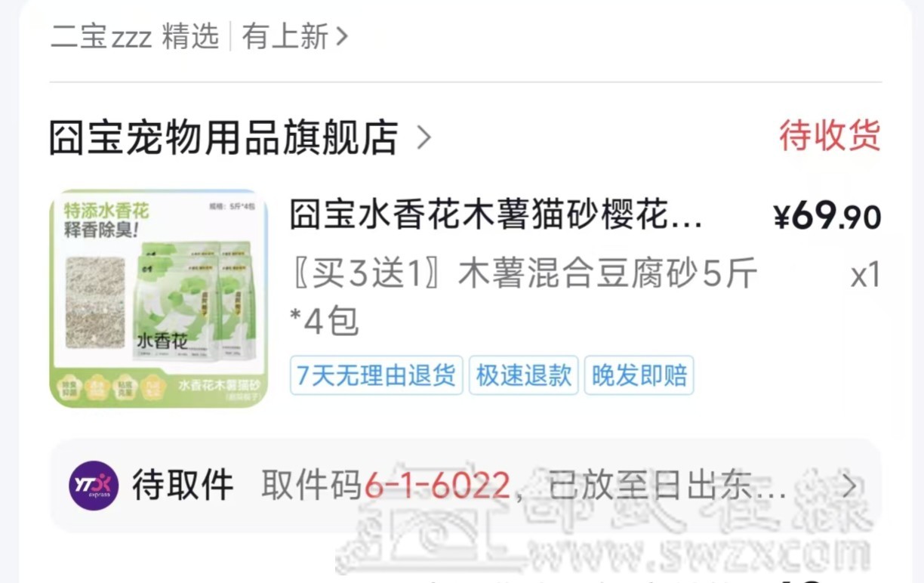This screenshot has height=583, width=924.
Task: Open product title 囧宝水香花木薯猫砂樱花
Action: click(496, 217)
